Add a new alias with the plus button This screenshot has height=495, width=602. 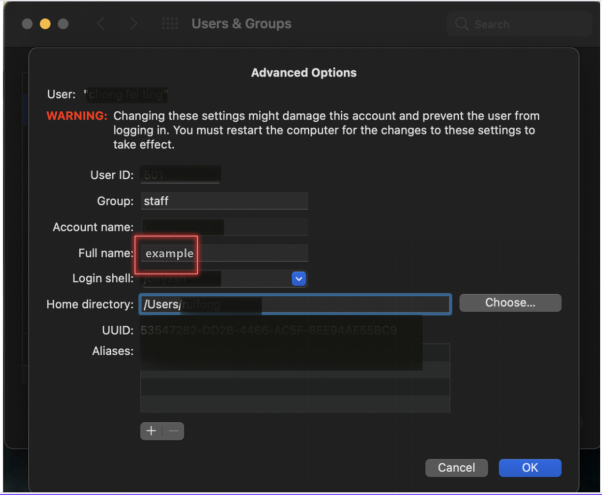[x=151, y=431]
